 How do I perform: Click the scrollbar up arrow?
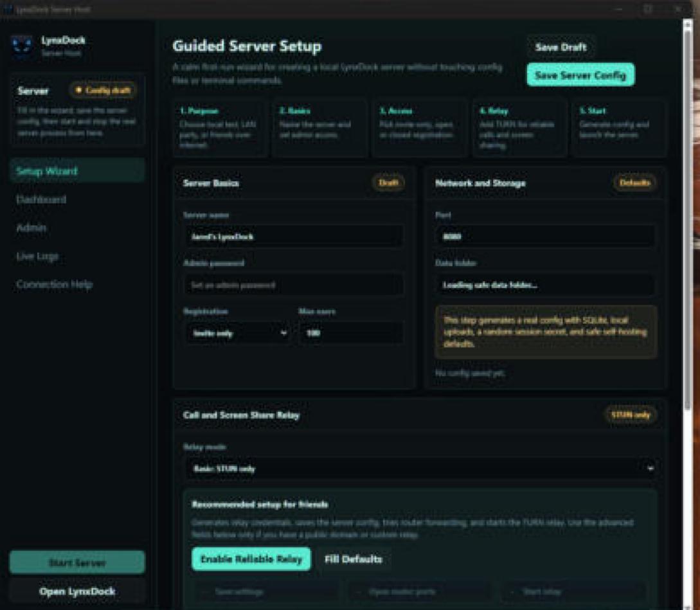click(x=687, y=24)
